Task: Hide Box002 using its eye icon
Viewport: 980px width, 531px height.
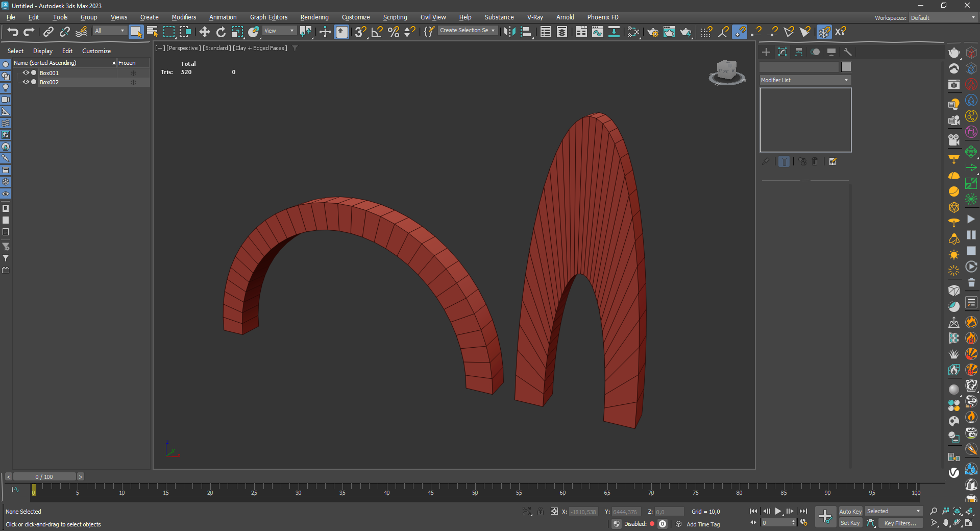Action: click(x=26, y=82)
